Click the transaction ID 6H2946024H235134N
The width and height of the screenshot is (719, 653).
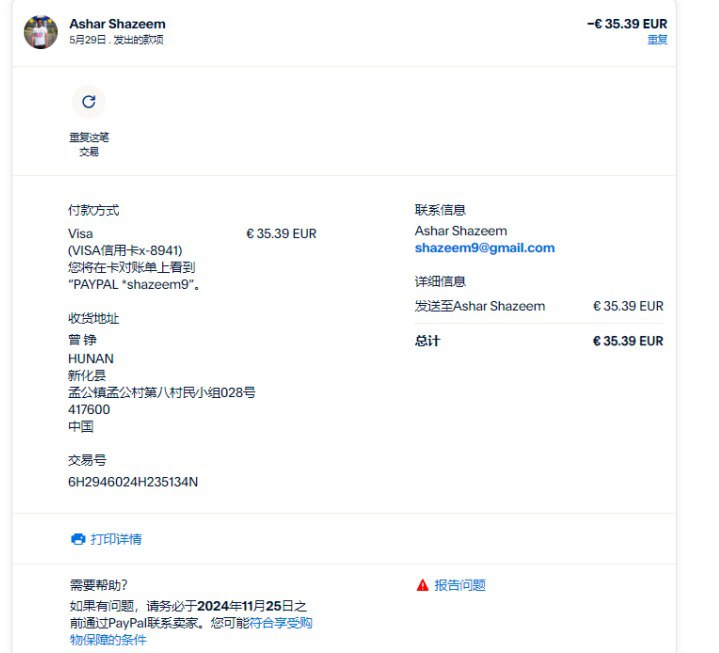coord(133,482)
